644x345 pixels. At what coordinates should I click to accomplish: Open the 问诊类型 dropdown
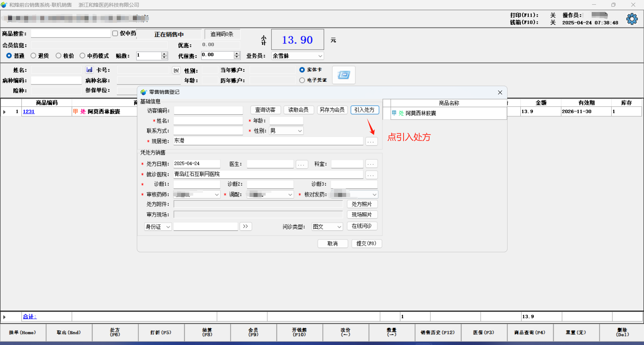click(339, 227)
